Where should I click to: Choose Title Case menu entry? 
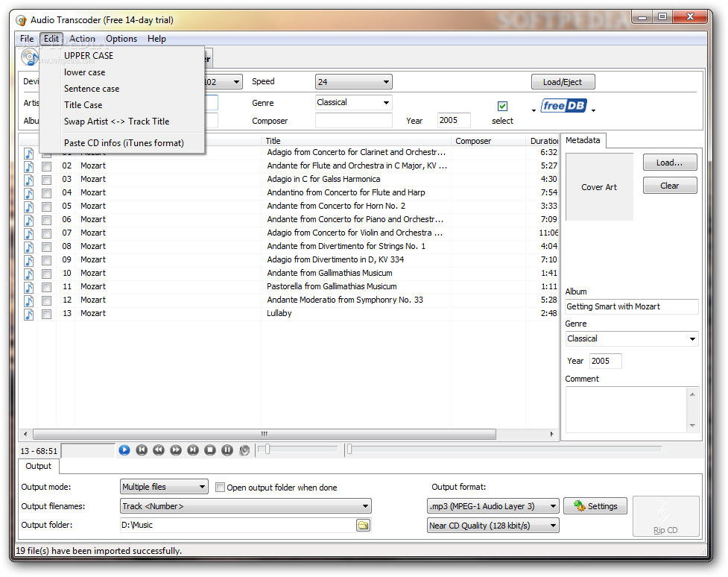point(122,105)
